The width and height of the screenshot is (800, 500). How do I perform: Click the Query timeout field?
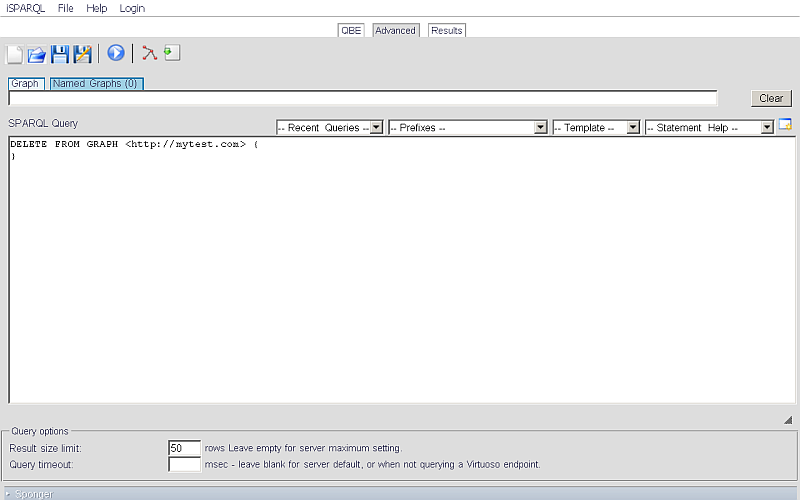point(185,464)
